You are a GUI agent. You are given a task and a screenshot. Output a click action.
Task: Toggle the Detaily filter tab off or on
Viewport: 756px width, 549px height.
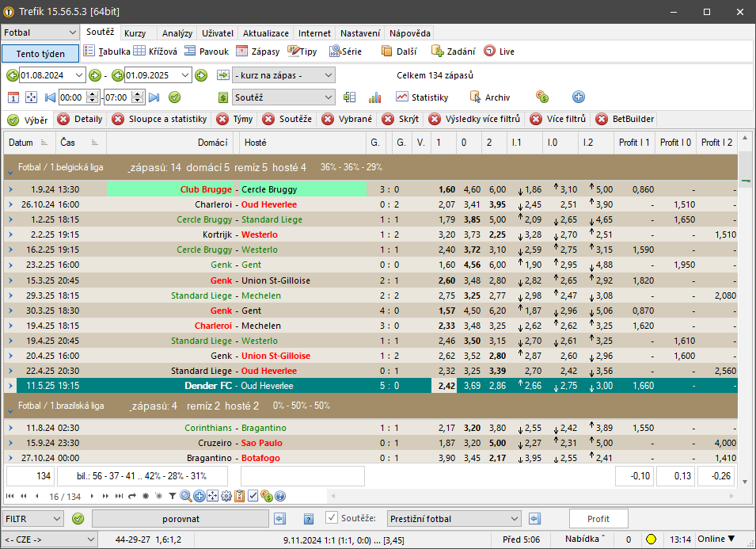[80, 119]
